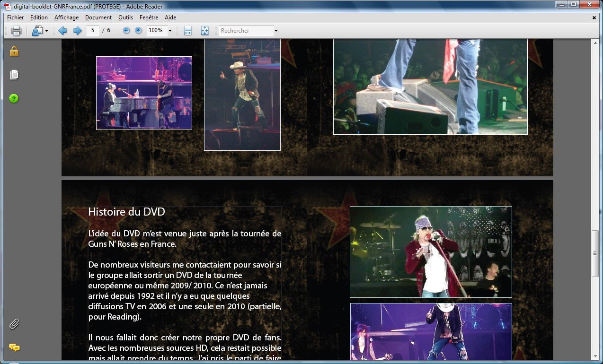Click the '/ 6' total pages label
Viewport: 603px width, 364px height.
[106, 30]
